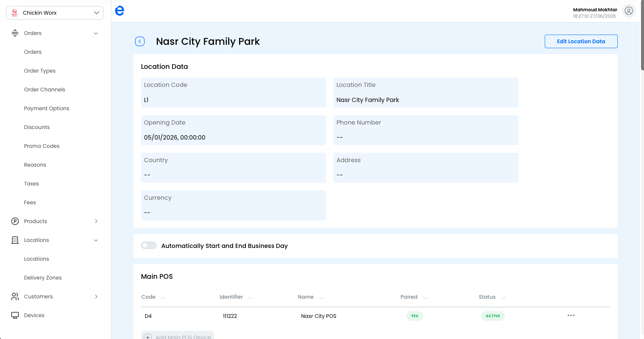
Task: Sort by the Identifier column arrow
Action: (x=250, y=298)
